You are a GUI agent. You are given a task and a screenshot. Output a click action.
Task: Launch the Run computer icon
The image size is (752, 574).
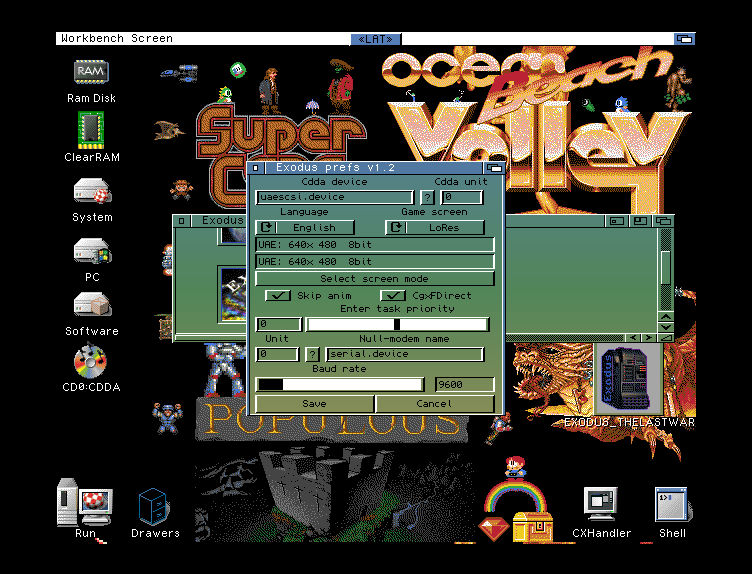tap(85, 502)
